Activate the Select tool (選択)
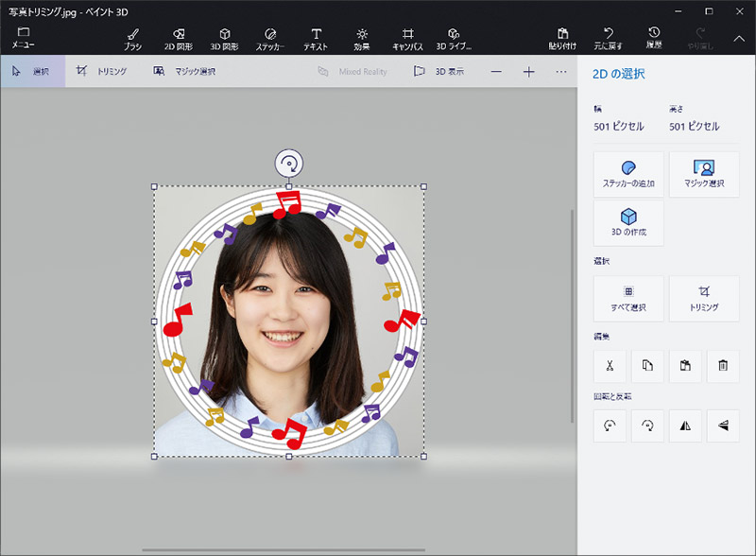This screenshot has width=756, height=556. tap(32, 72)
